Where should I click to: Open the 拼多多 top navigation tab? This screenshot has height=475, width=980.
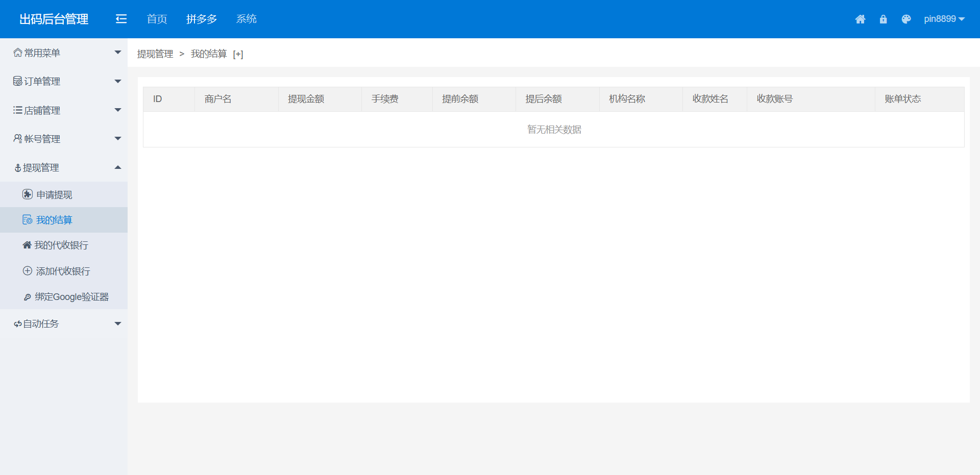click(x=202, y=19)
